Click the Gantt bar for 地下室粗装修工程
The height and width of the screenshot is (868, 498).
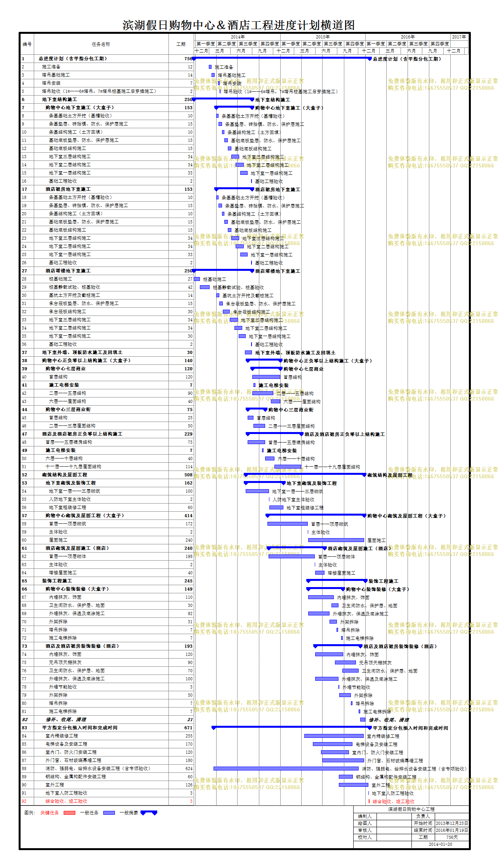point(276,507)
